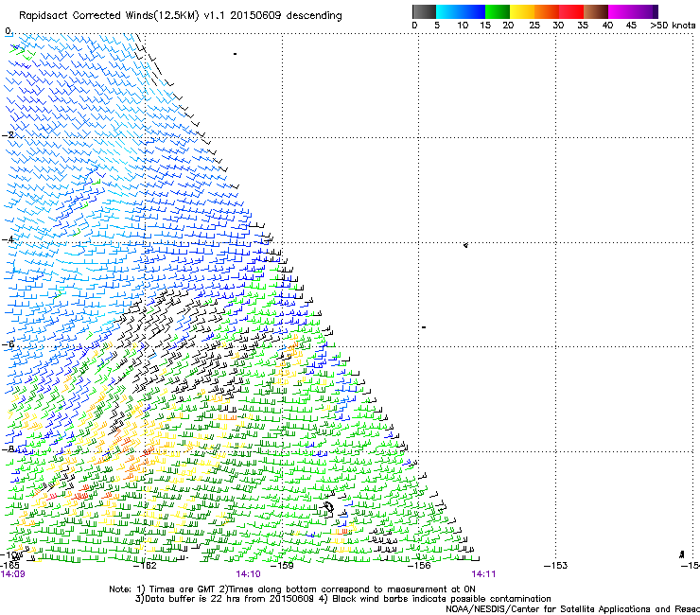700x615 pixels.
Task: Click the 'Data buffer is 22 hrs' note line
Action: 342,599
